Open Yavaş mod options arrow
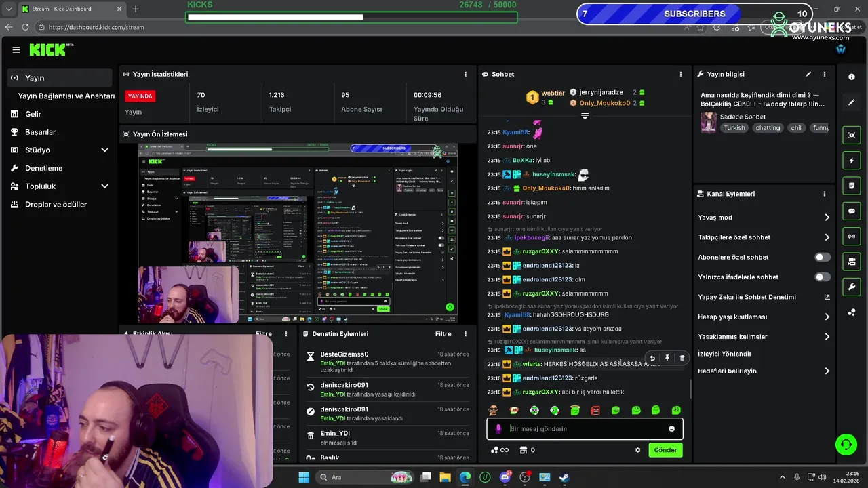This screenshot has height=488, width=868. click(x=827, y=218)
